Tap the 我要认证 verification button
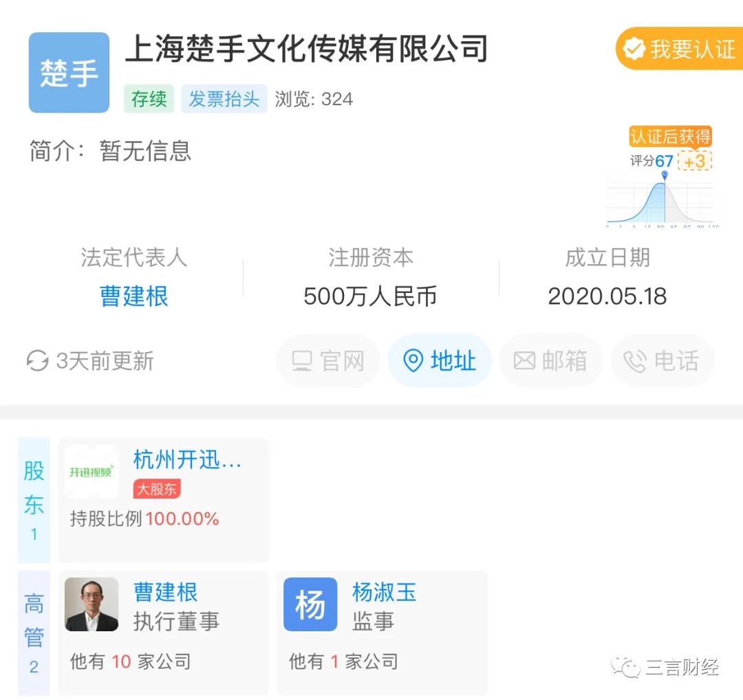743x700 pixels. click(679, 49)
